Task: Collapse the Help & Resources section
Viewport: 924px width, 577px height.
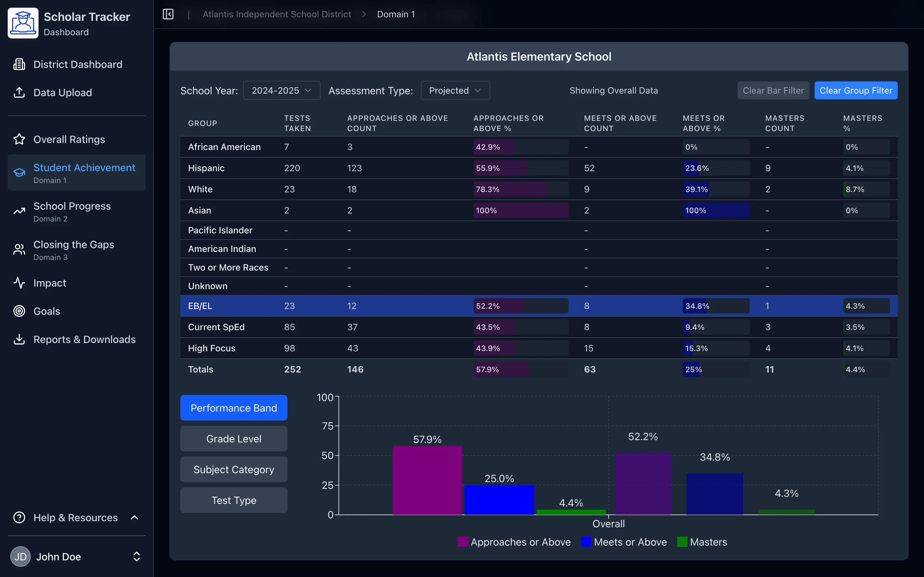Action: click(x=134, y=517)
